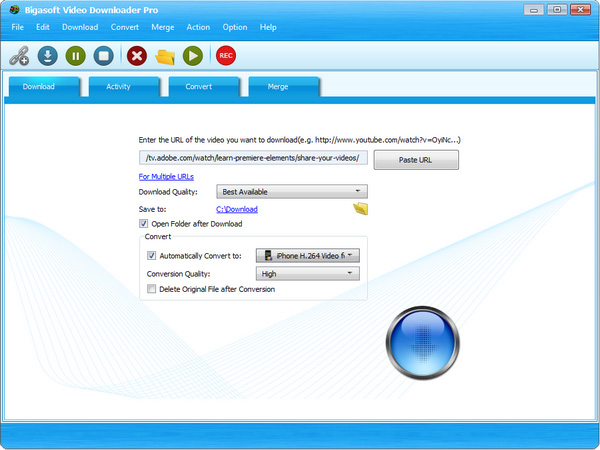The image size is (600, 450).
Task: Toggle Automatically Convert to checkbox
Action: [x=152, y=256]
